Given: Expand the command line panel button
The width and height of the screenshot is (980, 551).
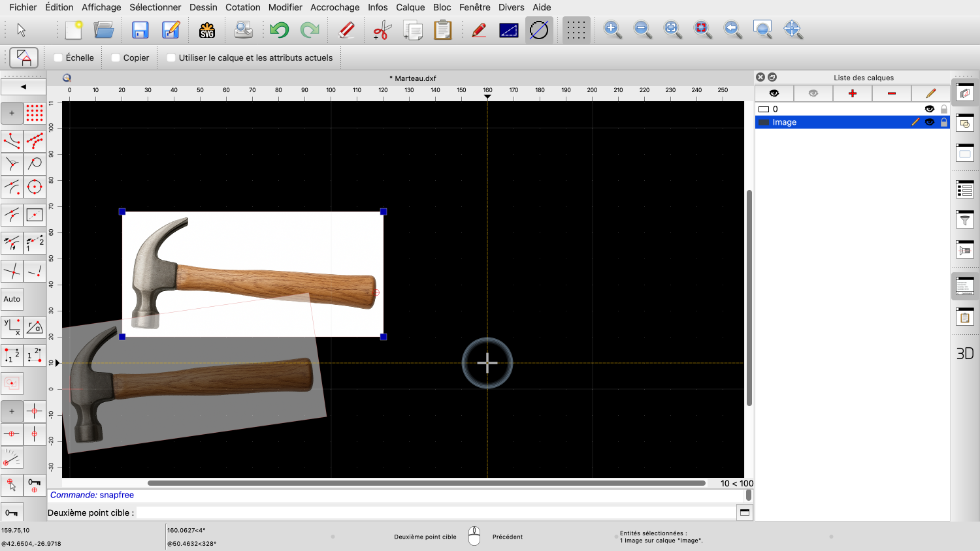Looking at the screenshot, I should (x=744, y=512).
